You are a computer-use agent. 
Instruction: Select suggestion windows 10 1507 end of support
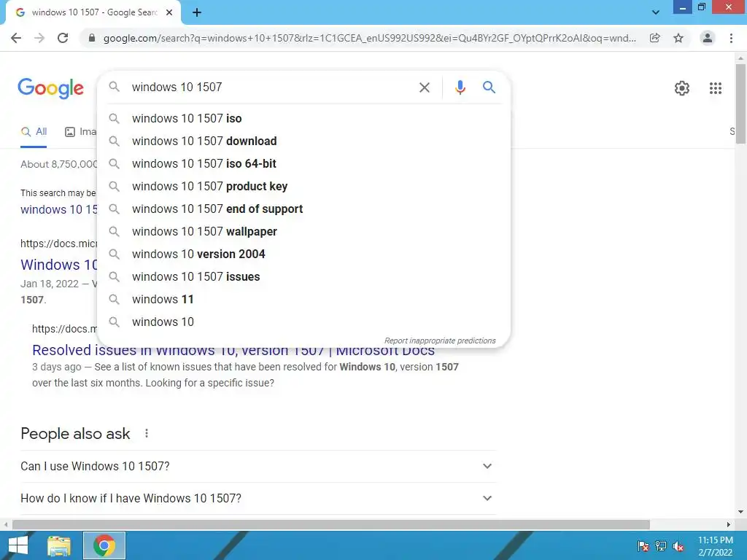(x=303, y=209)
